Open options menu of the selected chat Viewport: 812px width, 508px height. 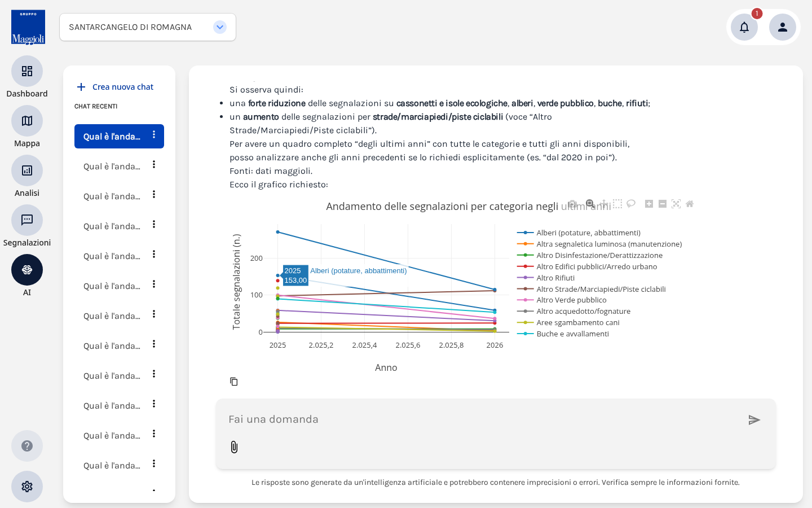[x=154, y=135]
